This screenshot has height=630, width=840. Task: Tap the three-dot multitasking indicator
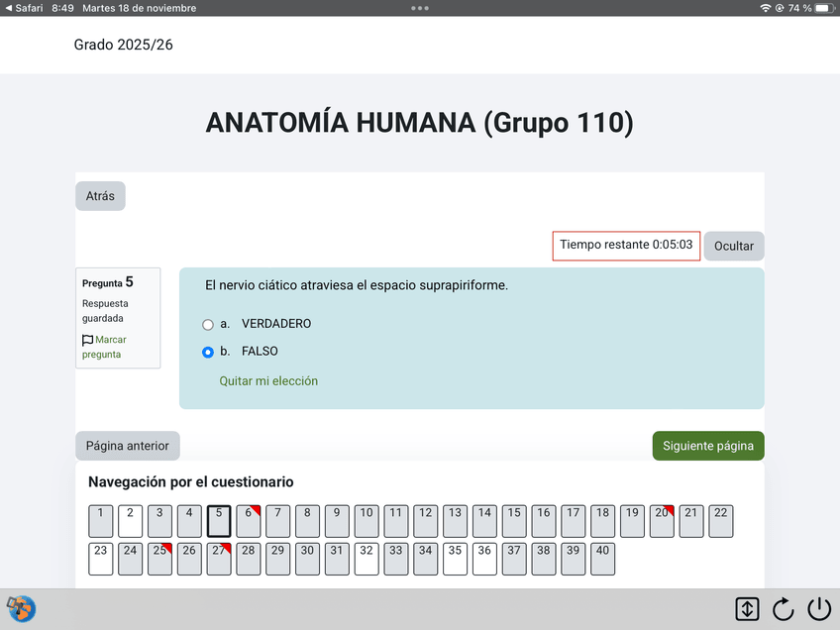(420, 8)
